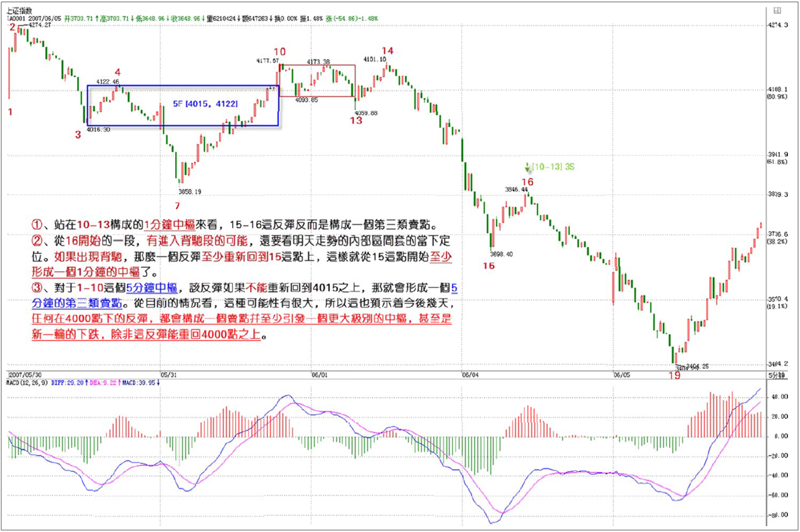Click the red number 19 low marker
The height and width of the screenshot is (532, 800).
click(x=674, y=375)
